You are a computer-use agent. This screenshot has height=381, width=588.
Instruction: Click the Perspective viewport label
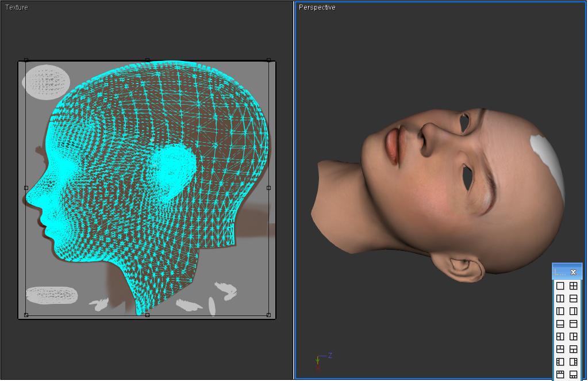tap(317, 7)
